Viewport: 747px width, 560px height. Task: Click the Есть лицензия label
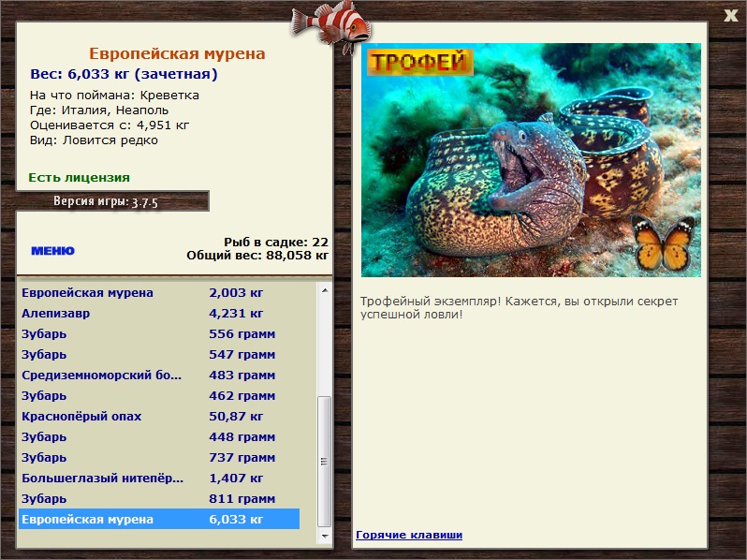(x=79, y=177)
